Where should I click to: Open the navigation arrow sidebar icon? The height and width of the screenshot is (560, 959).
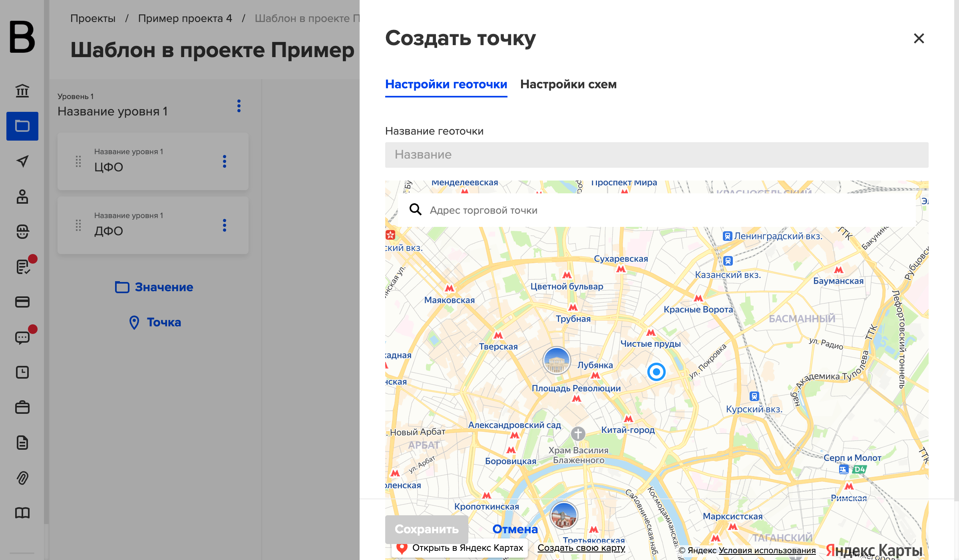click(22, 161)
